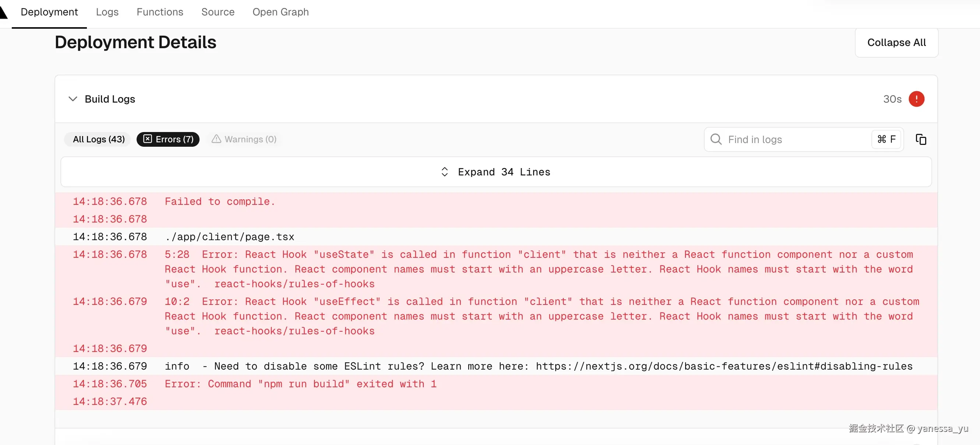Open the Source tab

[218, 12]
